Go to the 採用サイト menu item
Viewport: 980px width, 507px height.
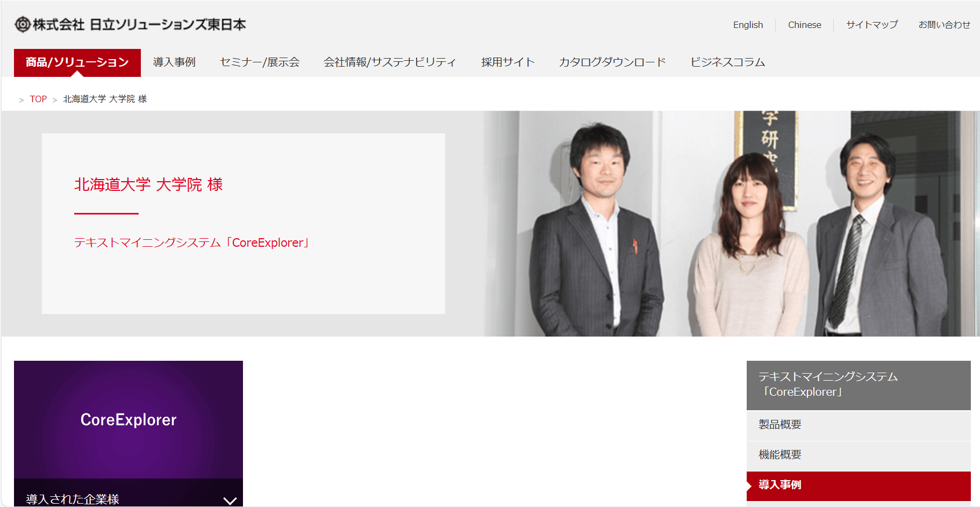tap(507, 62)
